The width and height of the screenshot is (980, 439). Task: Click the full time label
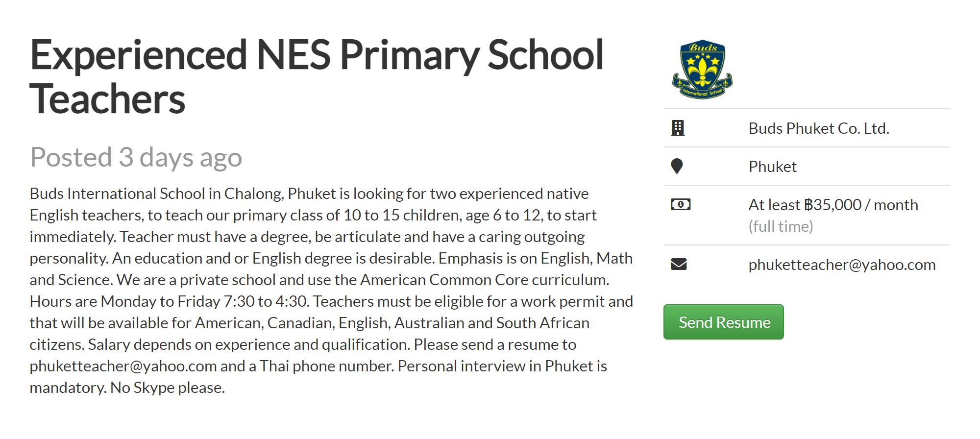[x=781, y=226]
